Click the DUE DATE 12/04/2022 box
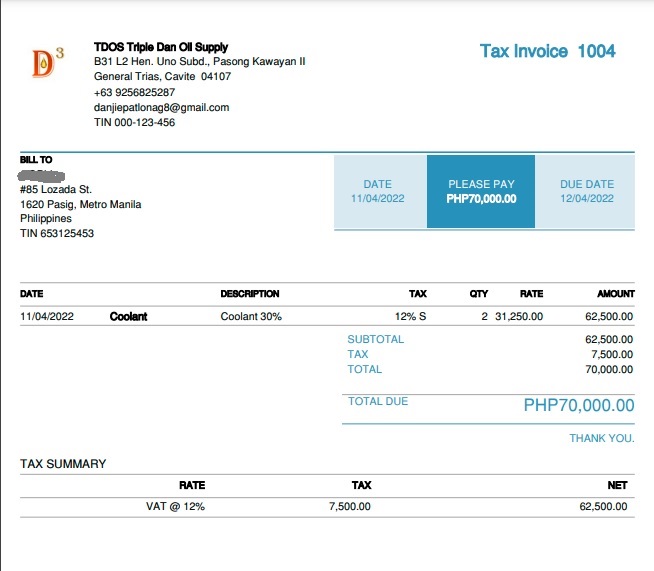Screen dimensions: 654x571 pyautogui.click(x=585, y=191)
